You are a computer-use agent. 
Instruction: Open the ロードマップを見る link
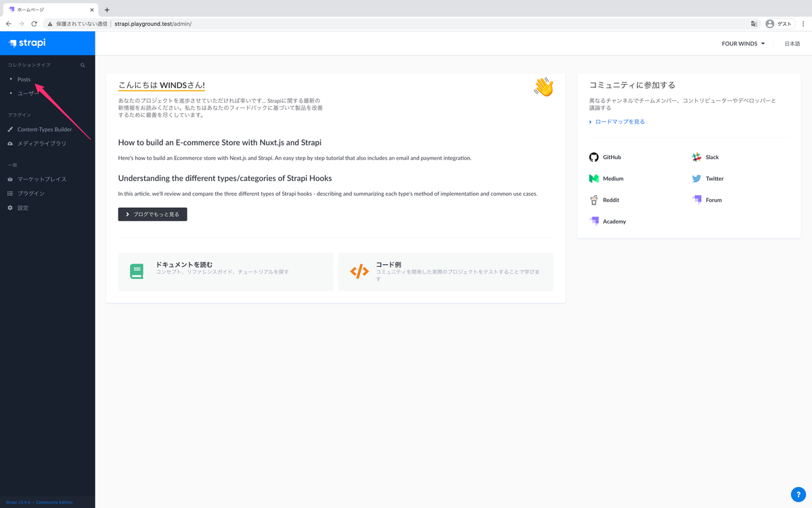point(620,122)
